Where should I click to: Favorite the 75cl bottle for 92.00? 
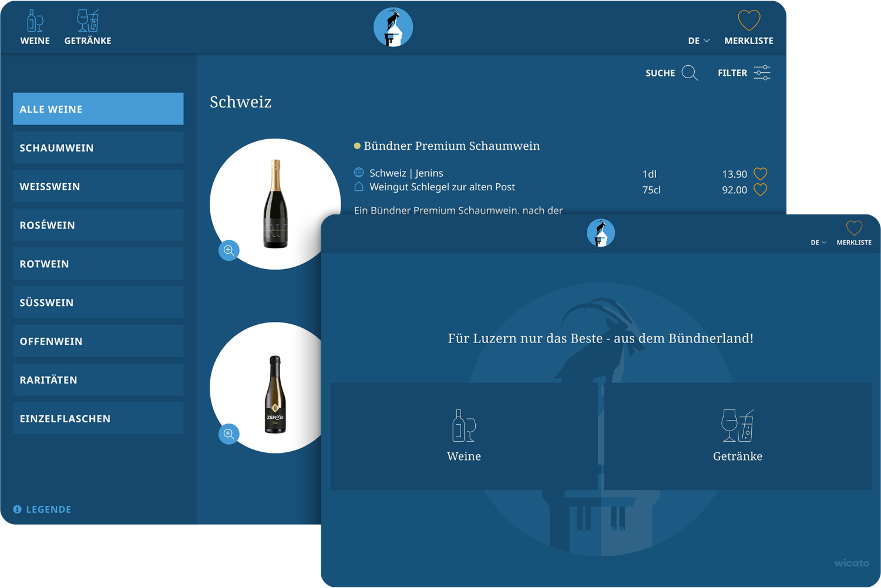pyautogui.click(x=761, y=190)
